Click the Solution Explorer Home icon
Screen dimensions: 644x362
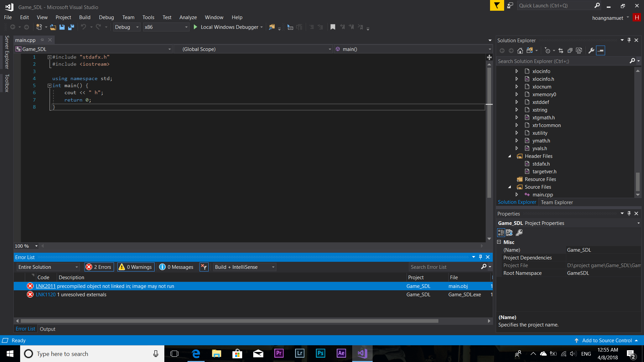click(x=520, y=51)
